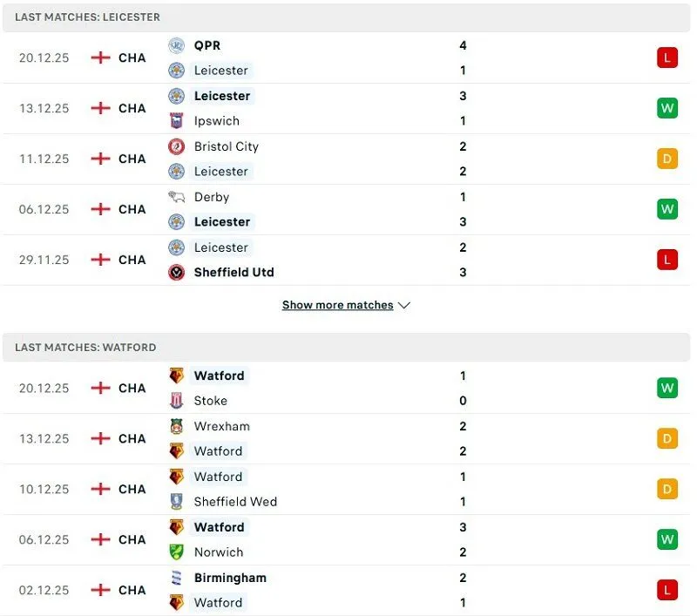The width and height of the screenshot is (697, 616).
Task: Click the green W badge for Watford-Stoke match
Action: click(667, 389)
